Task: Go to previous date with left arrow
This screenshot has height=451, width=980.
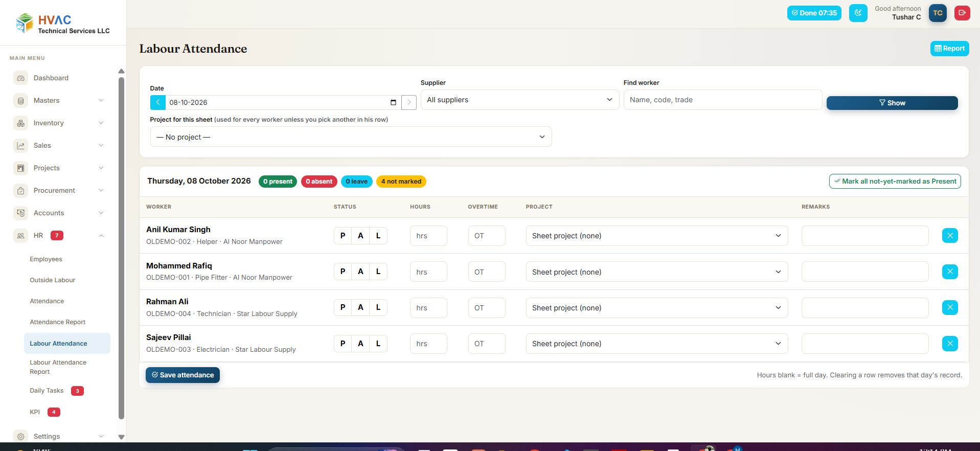Action: click(x=158, y=102)
